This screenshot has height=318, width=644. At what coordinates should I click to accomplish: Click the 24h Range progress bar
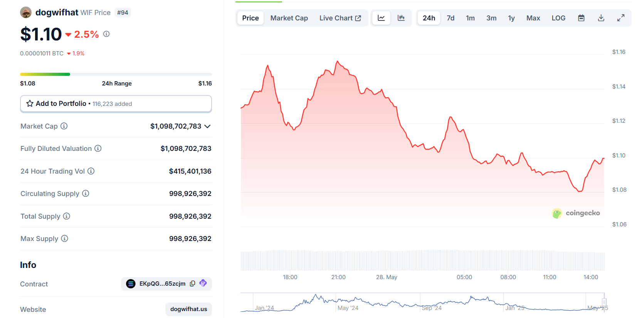[x=116, y=74]
